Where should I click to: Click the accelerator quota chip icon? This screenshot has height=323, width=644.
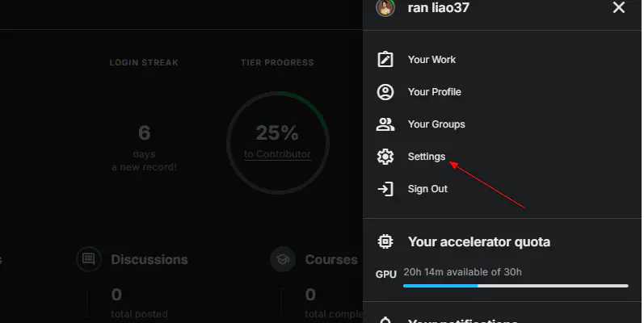385,241
